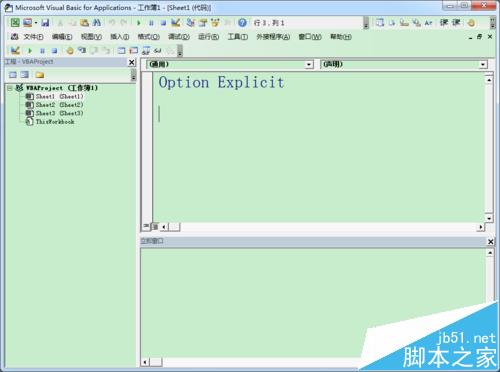Open the 窗口(W) menu

(310, 37)
